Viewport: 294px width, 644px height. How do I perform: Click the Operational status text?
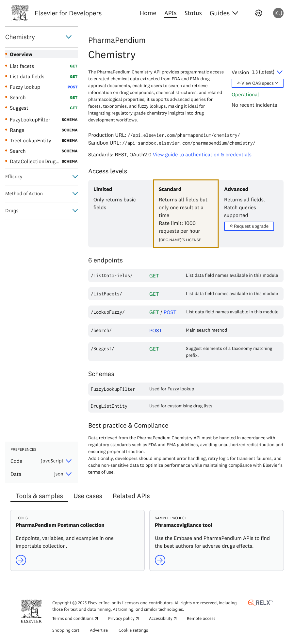(245, 95)
